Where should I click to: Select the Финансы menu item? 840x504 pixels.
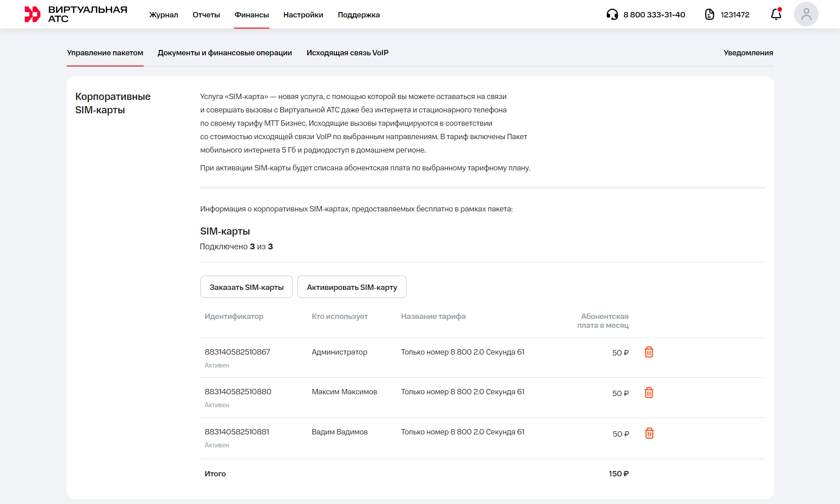[252, 15]
